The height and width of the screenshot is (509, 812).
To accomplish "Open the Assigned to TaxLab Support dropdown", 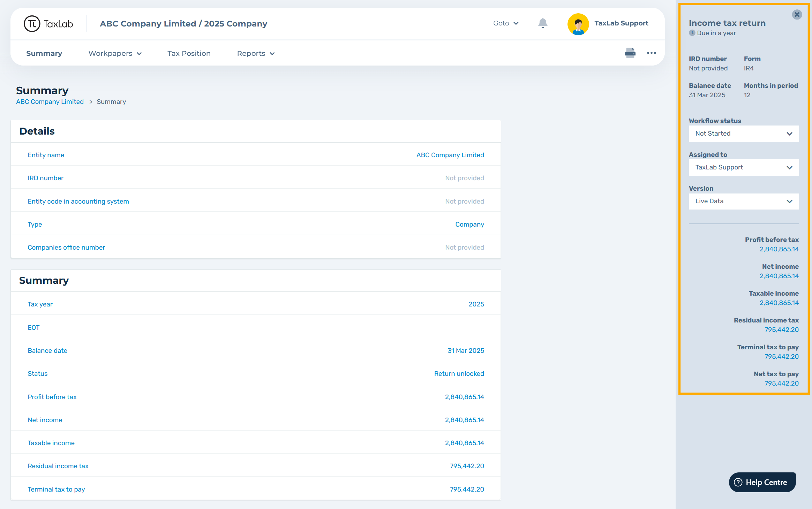I will pyautogui.click(x=744, y=167).
